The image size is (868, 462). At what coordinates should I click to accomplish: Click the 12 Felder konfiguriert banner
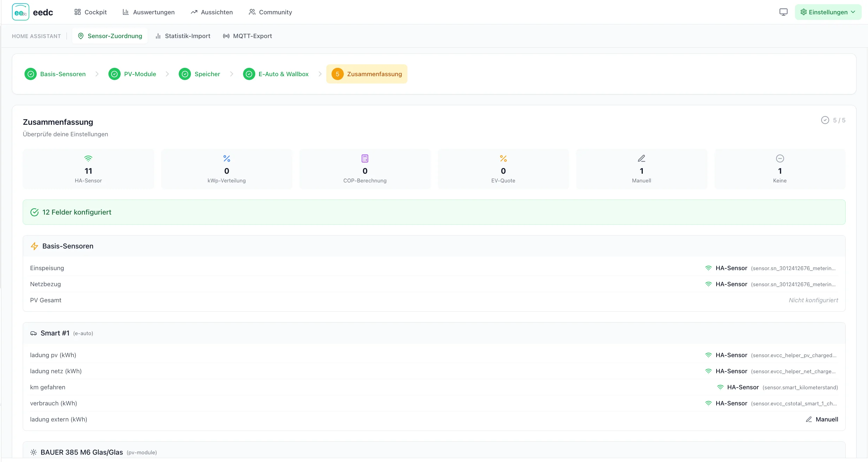(x=77, y=212)
